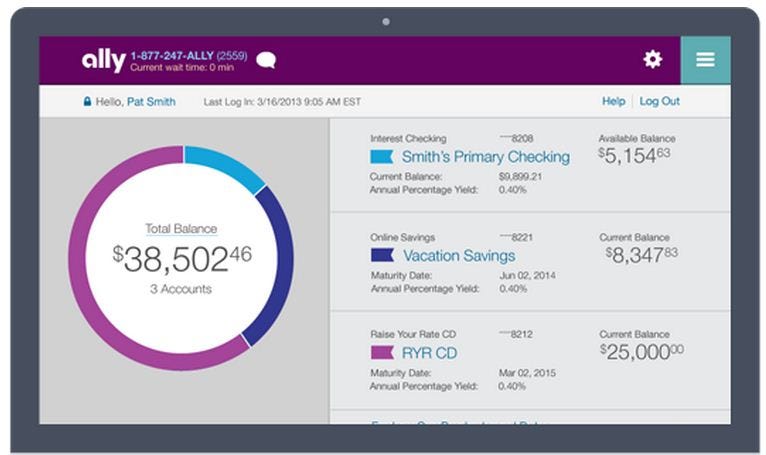Click the $5,154.63 available balance

634,156
